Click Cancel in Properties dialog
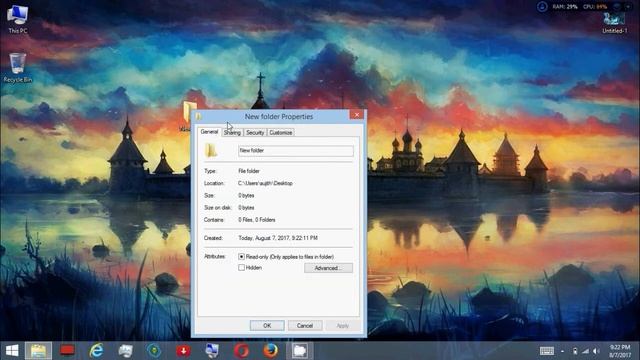 click(305, 326)
